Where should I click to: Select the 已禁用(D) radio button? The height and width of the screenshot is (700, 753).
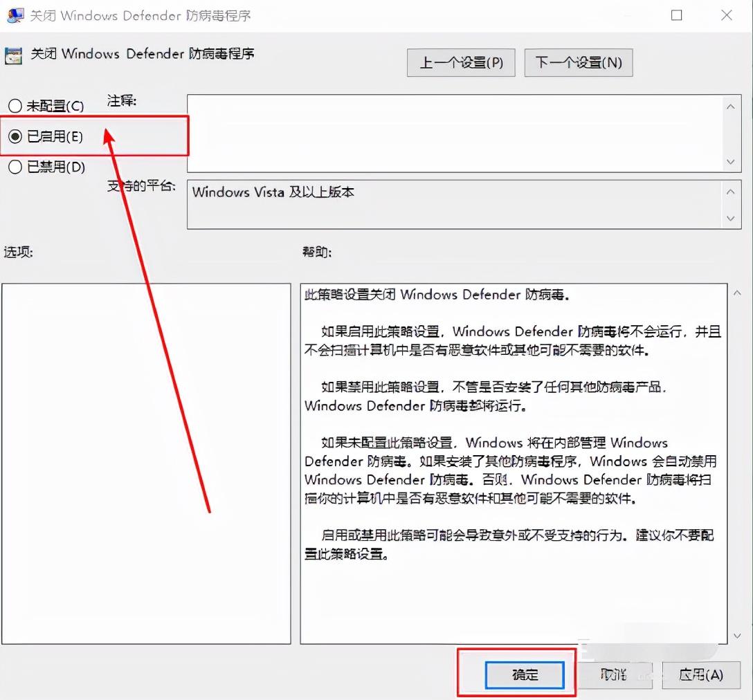(x=15, y=167)
